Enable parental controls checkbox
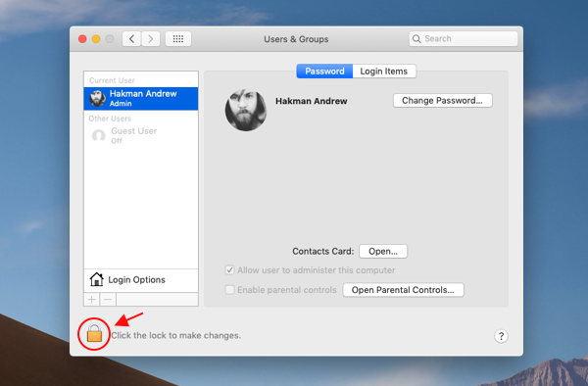 (x=230, y=290)
